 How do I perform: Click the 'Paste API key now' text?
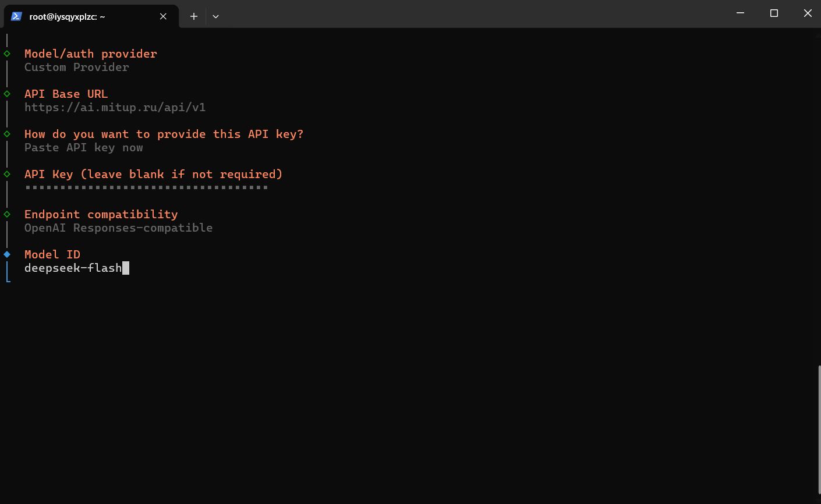(x=84, y=147)
